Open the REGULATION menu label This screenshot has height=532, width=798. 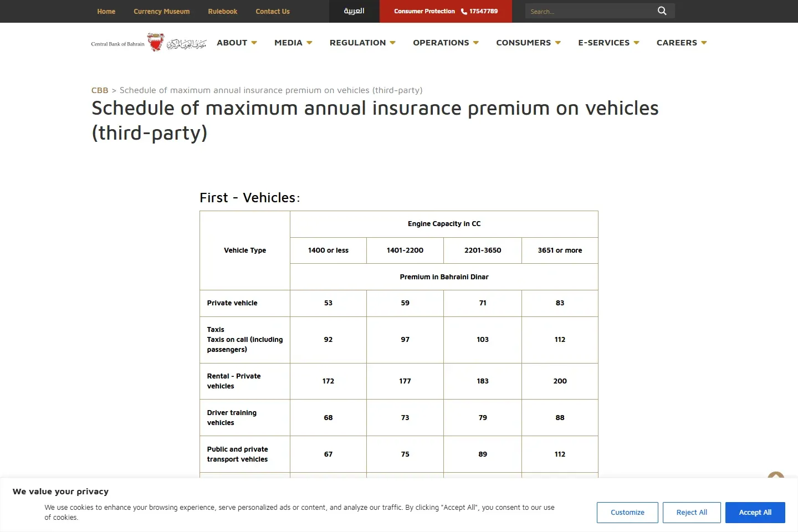coord(357,43)
